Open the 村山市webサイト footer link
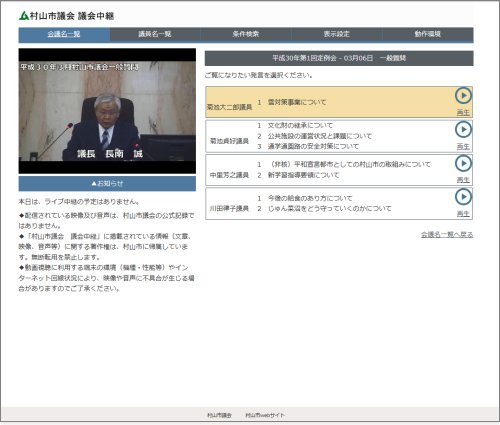The image size is (500, 425). pos(265,415)
